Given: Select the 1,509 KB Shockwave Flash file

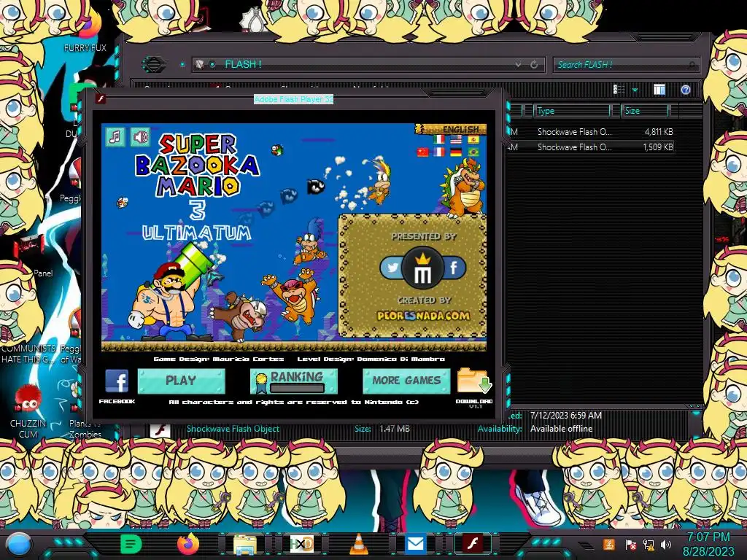Looking at the screenshot, I should (591, 147).
